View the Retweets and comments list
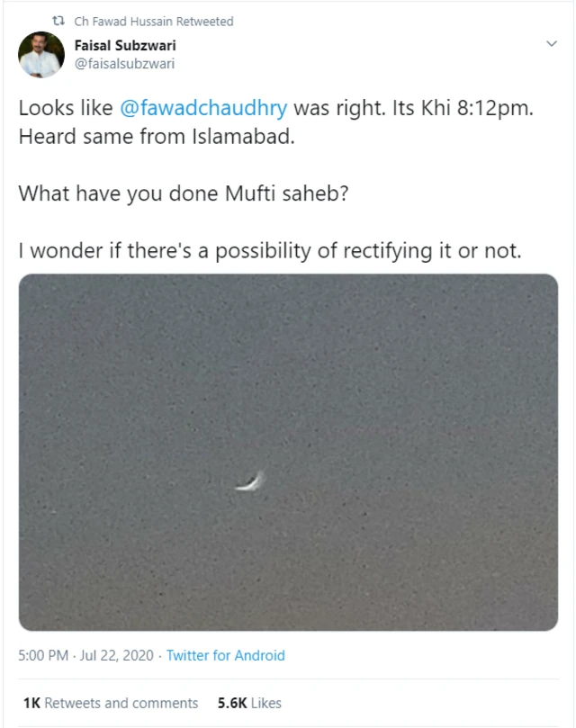The image size is (576, 728). [x=121, y=703]
